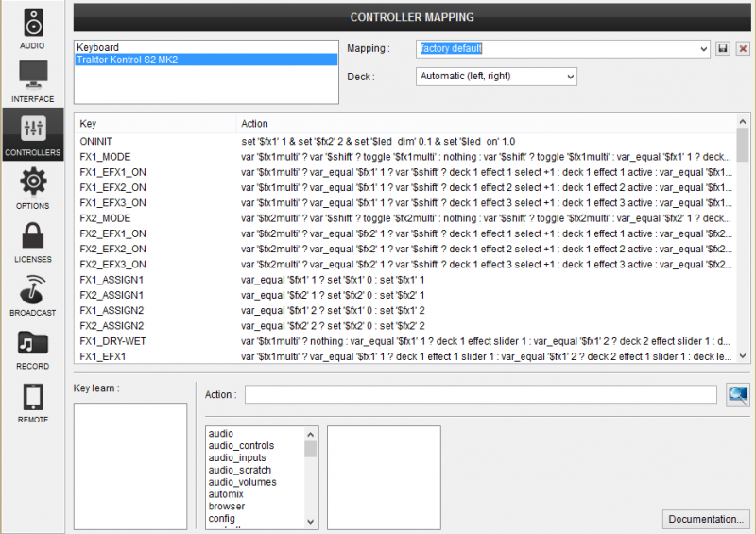The width and height of the screenshot is (756, 534).
Task: Click the Action text input field
Action: 480,395
